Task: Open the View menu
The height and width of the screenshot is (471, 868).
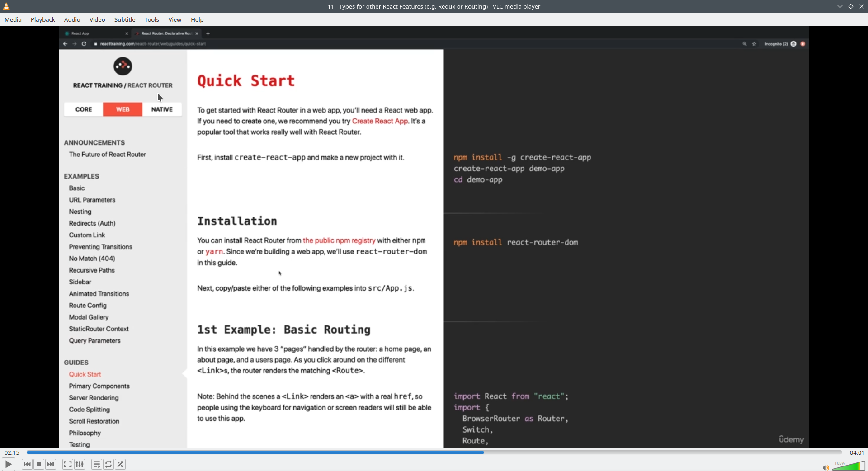Action: click(175, 19)
